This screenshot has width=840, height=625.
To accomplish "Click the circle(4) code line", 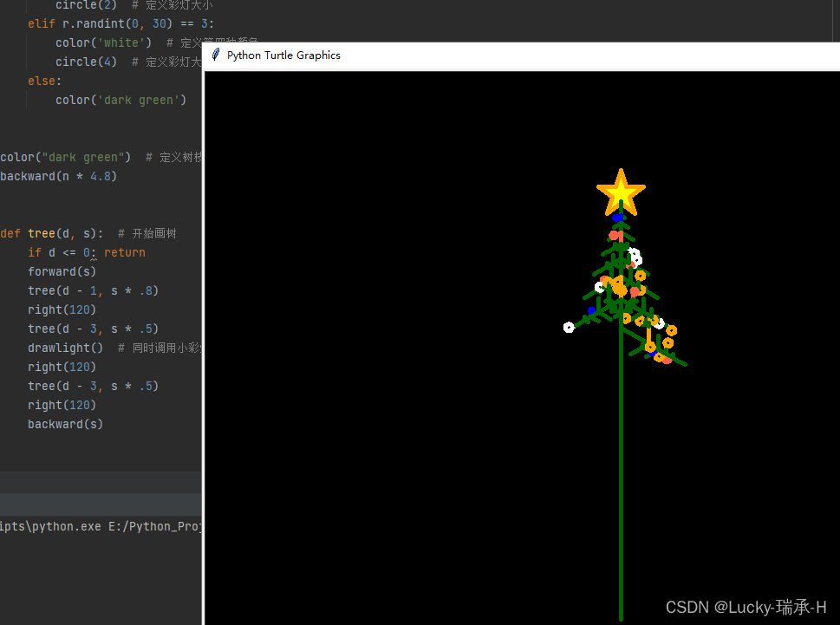I will pos(86,62).
